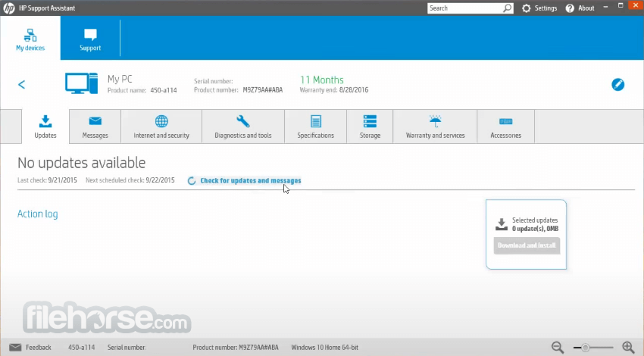Open the Messages tab
Viewport: 644px width, 356px height.
(x=95, y=126)
